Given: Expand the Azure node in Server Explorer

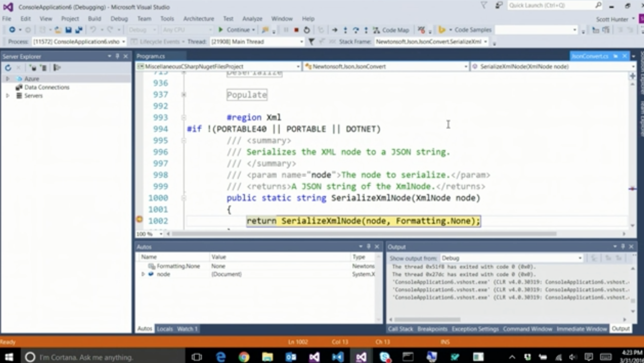Looking at the screenshot, I should tap(8, 79).
